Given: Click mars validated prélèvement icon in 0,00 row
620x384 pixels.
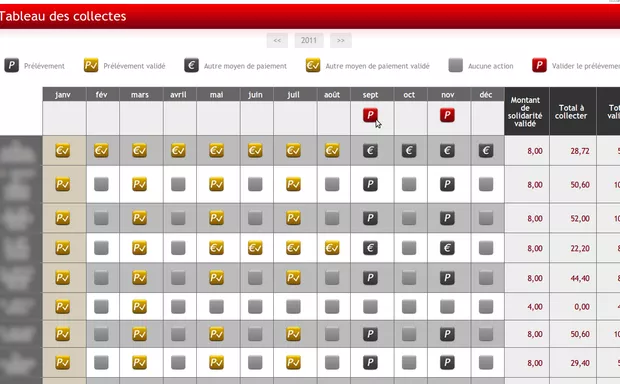Looking at the screenshot, I should 140,306.
